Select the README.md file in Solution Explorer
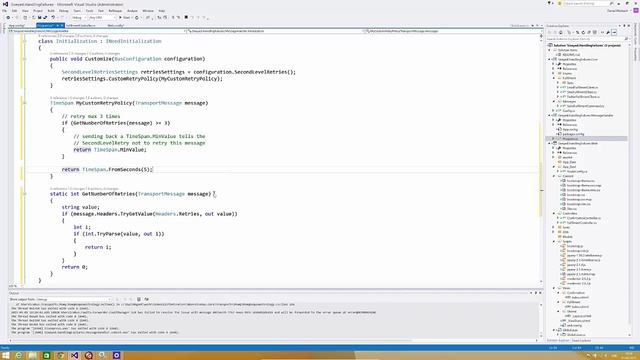The image size is (640, 360). coord(571,55)
